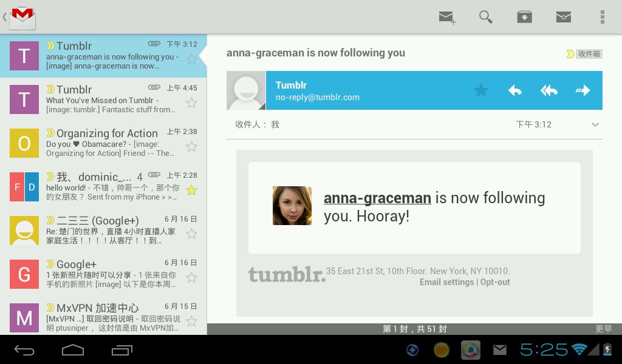Select the purple T avatar of first Tumblr email
Viewport: 622px width, 364px height.
pos(24,56)
